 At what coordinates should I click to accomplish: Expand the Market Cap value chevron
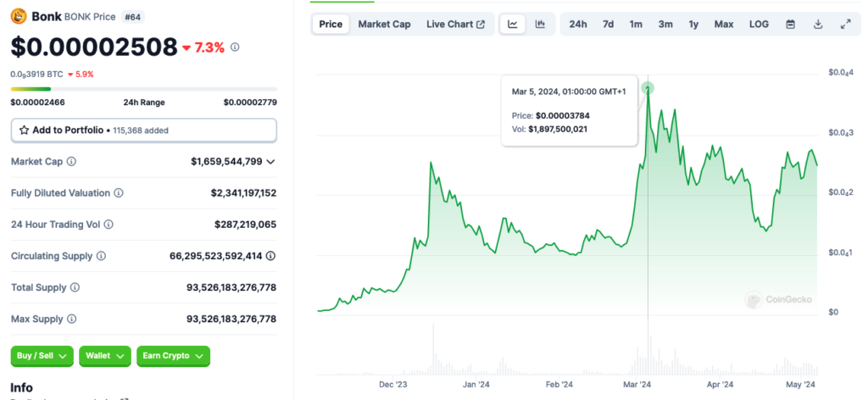(x=270, y=161)
